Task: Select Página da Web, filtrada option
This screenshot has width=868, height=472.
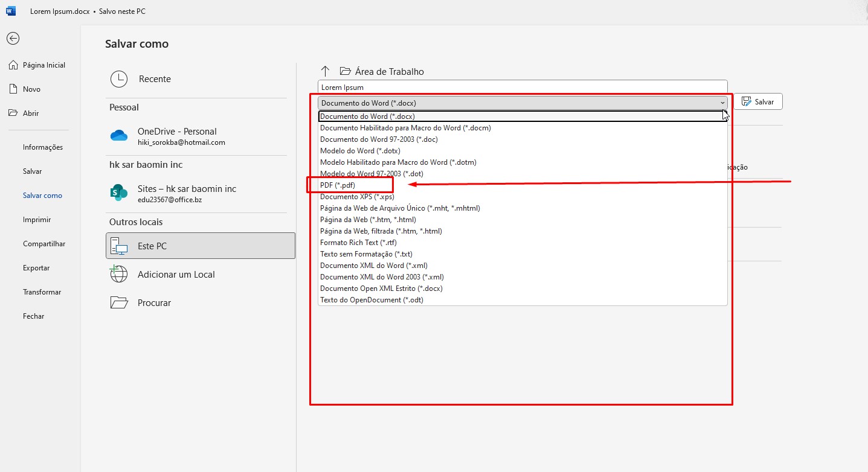Action: click(x=522, y=231)
